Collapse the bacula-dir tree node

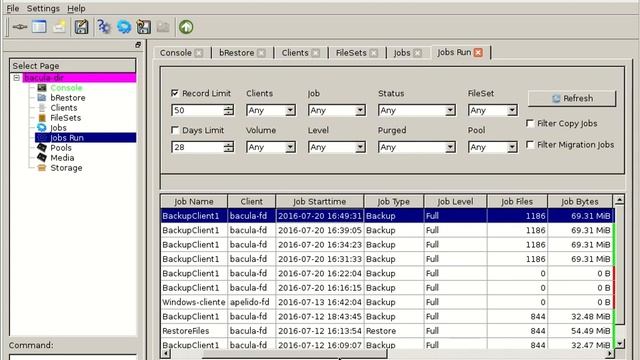coord(16,78)
